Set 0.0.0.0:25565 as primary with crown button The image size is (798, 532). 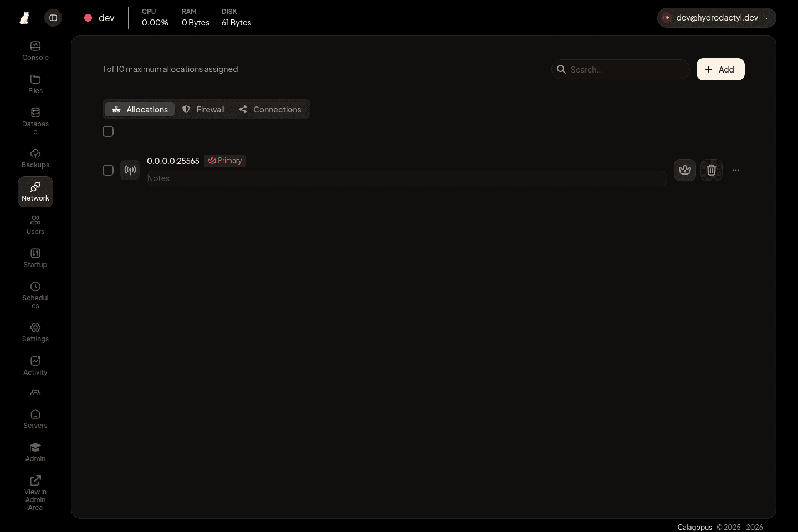click(x=685, y=170)
